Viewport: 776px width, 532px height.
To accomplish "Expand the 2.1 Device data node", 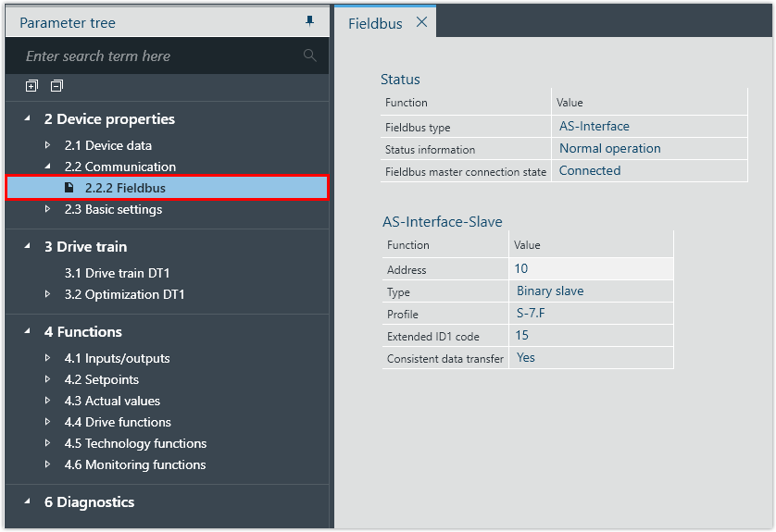I will [48, 145].
